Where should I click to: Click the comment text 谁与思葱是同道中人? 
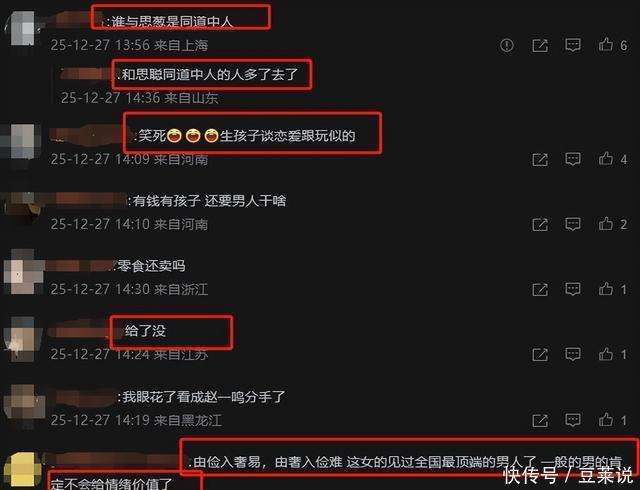point(171,21)
